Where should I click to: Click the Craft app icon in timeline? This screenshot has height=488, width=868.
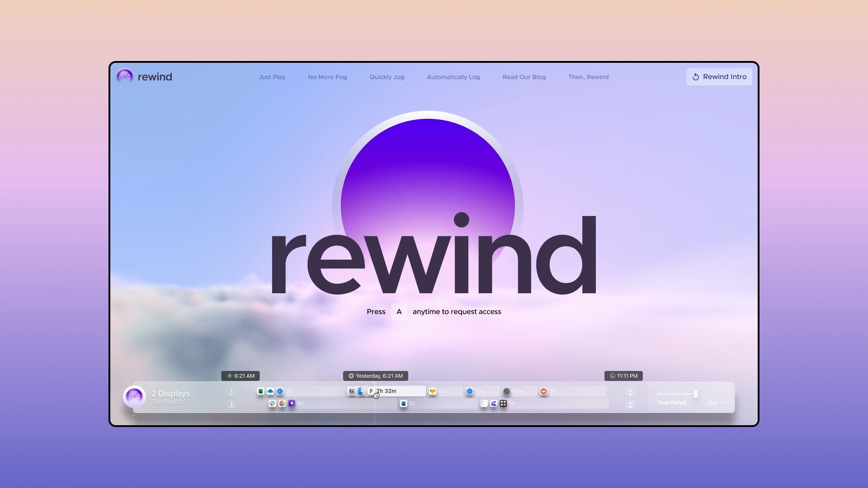pos(494,404)
